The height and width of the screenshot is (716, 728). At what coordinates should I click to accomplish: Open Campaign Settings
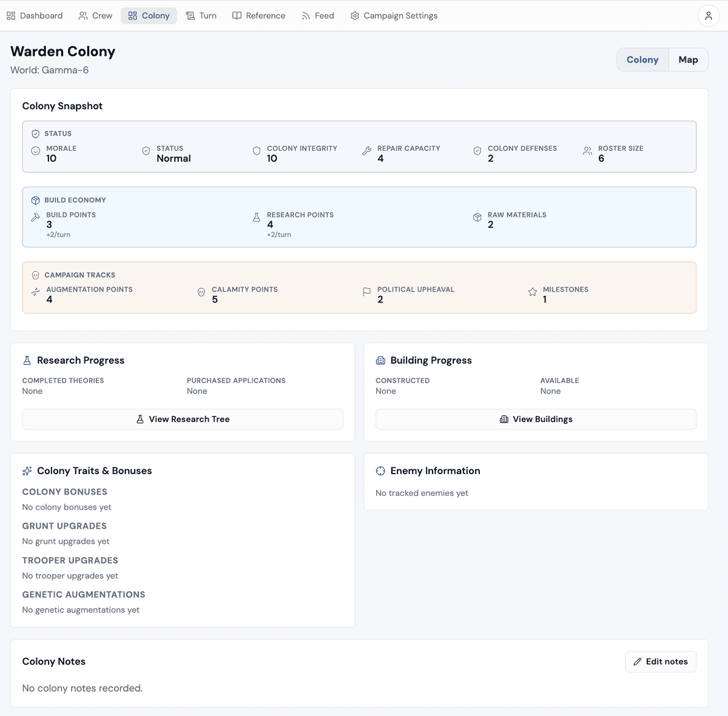[394, 16]
